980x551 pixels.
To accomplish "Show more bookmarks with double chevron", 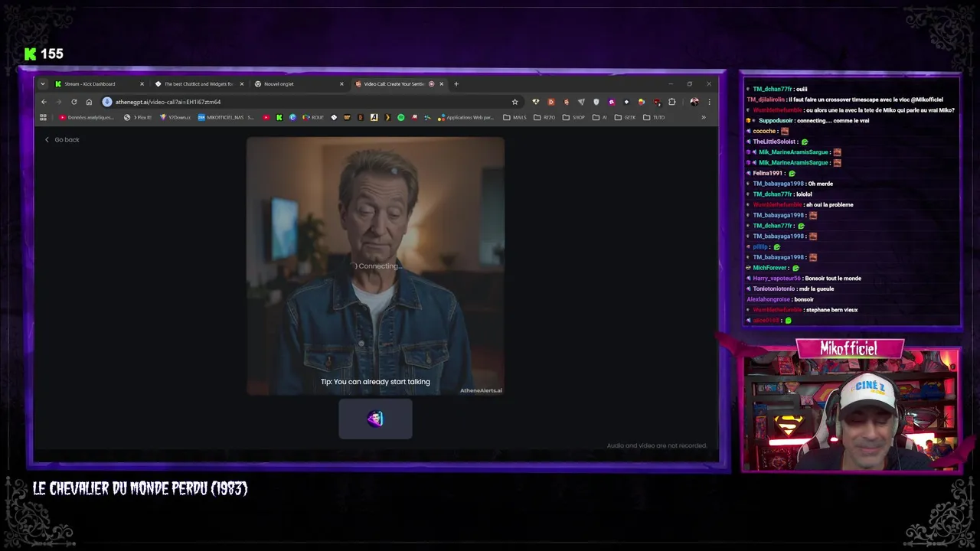I will [704, 117].
